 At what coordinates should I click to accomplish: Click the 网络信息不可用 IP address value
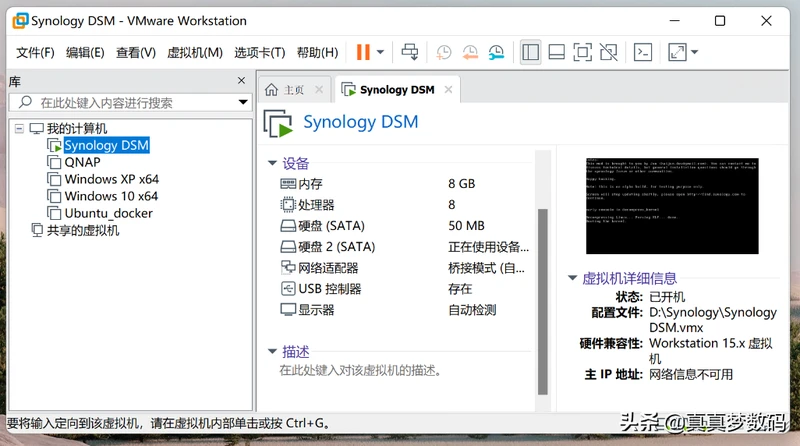coord(691,375)
